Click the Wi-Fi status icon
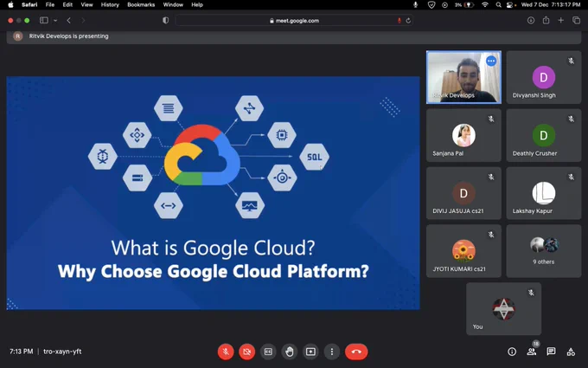588x368 pixels. pos(485,5)
